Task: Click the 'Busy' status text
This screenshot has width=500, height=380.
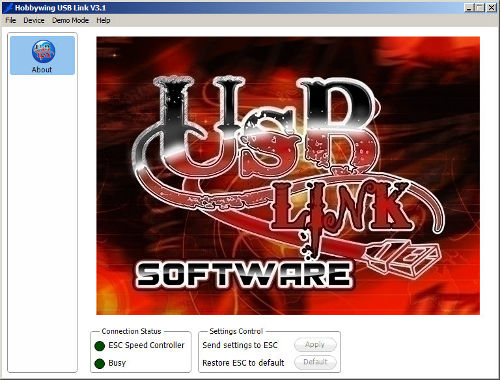Action: tap(117, 363)
